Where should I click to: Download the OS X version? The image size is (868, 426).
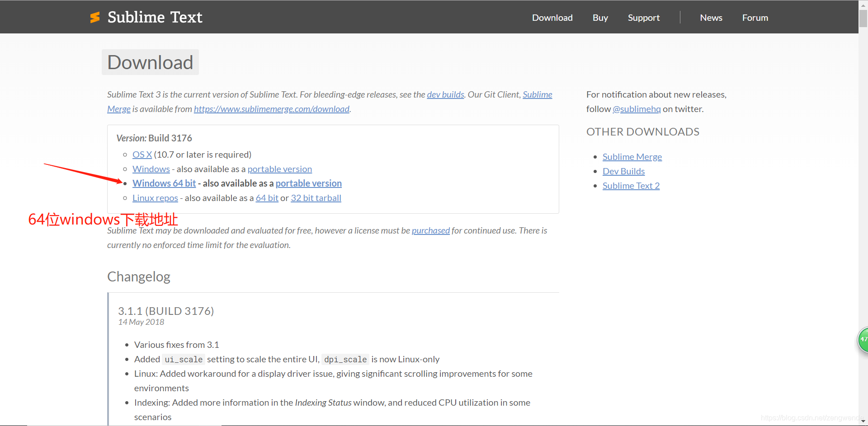pyautogui.click(x=142, y=154)
